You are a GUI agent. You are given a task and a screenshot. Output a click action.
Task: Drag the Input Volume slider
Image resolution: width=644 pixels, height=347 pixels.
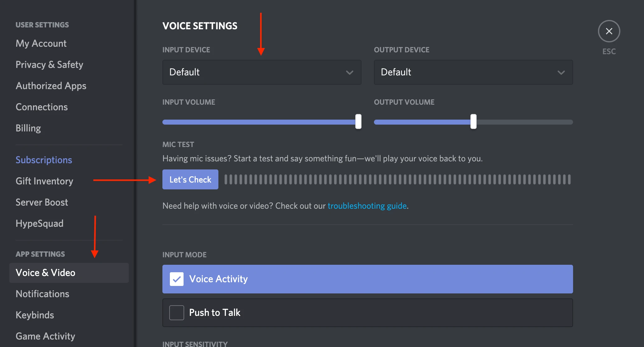(x=358, y=122)
